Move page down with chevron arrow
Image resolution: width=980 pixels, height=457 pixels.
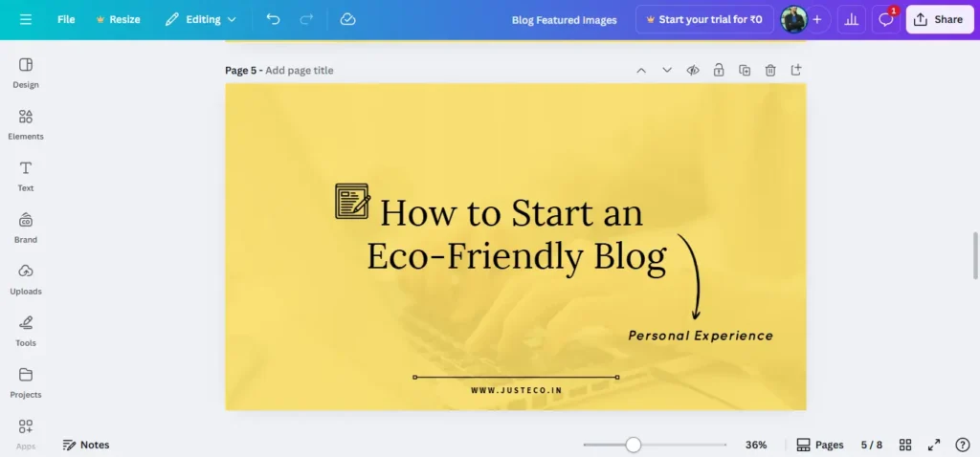tap(667, 70)
